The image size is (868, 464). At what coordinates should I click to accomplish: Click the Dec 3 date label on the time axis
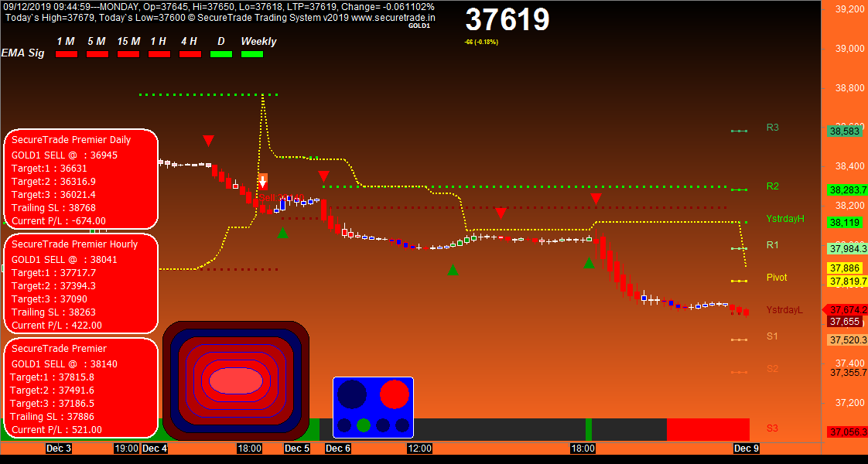[59, 448]
